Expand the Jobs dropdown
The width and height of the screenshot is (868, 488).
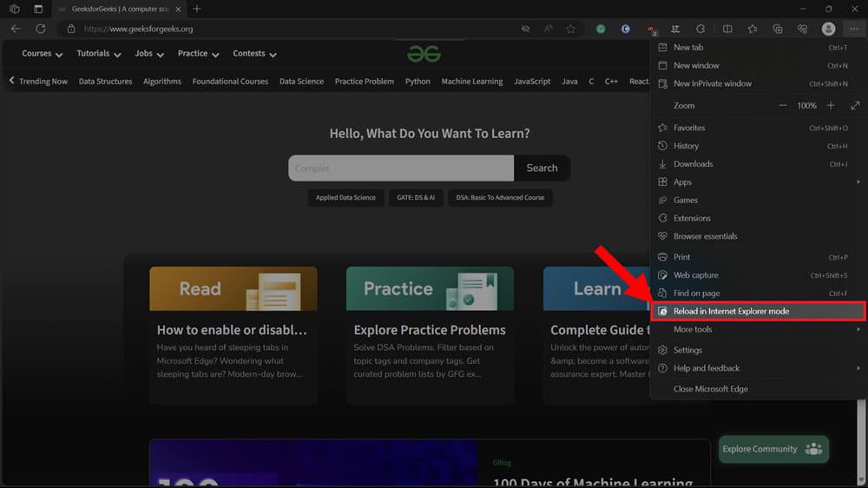[x=149, y=54]
